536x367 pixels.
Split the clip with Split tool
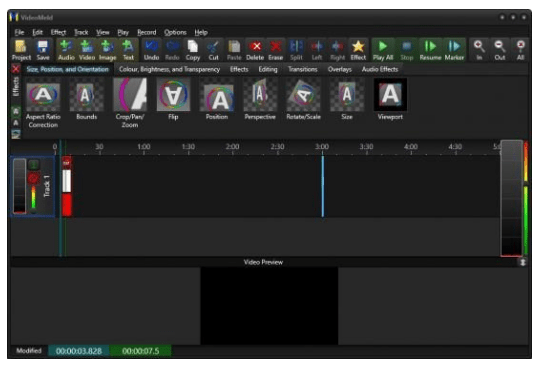(296, 50)
